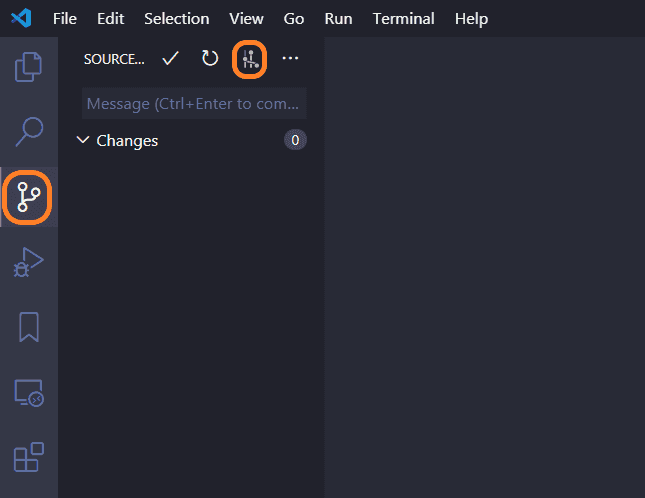Open the Git Graph view icon

250,60
